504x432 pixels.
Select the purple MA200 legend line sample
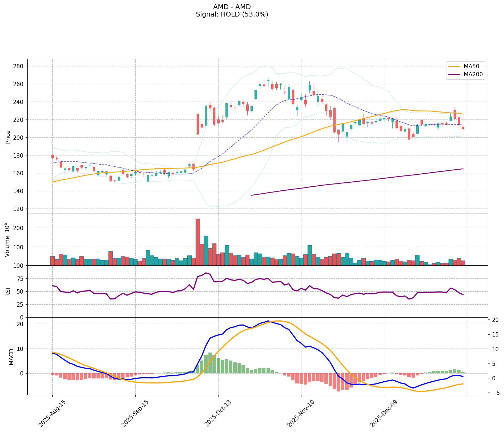click(x=454, y=75)
